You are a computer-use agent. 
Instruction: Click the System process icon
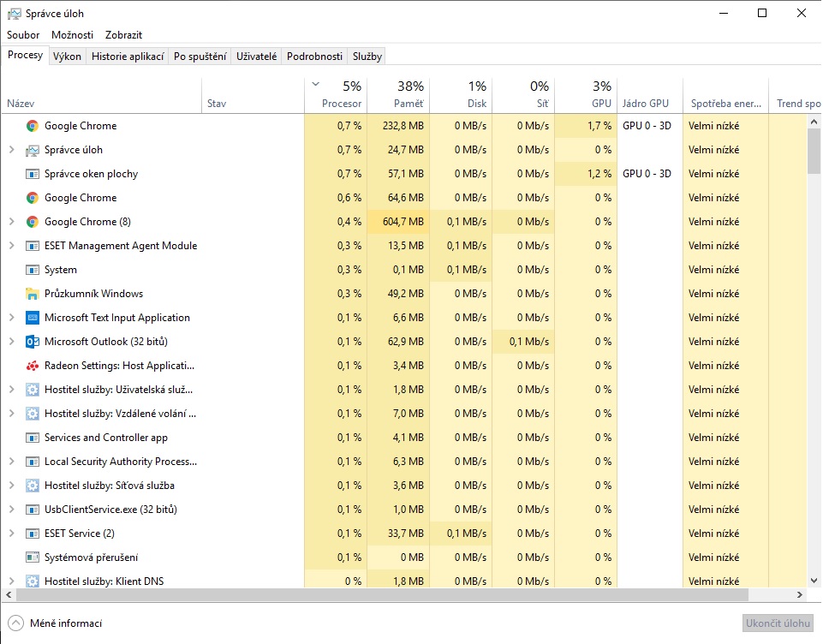(33, 270)
